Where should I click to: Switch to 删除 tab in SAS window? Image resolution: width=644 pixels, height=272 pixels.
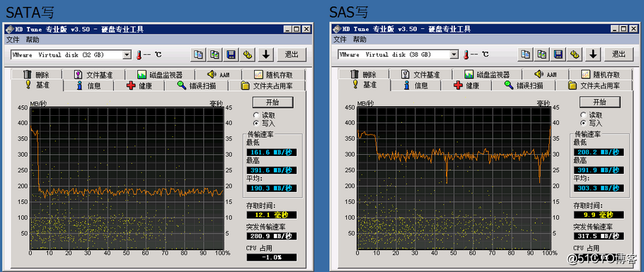[x=364, y=75]
